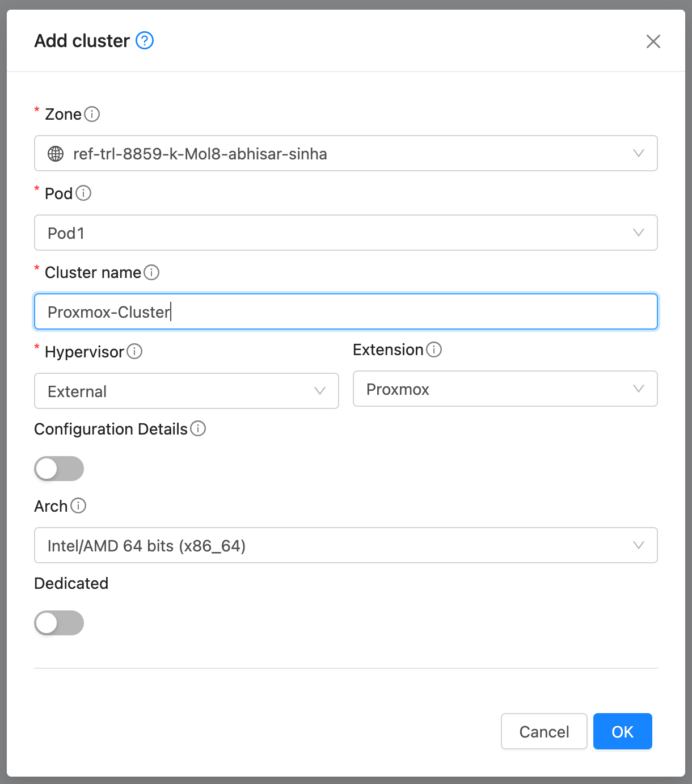The height and width of the screenshot is (784, 692).
Task: Turn on the Dedicated switch
Action: pos(59,623)
